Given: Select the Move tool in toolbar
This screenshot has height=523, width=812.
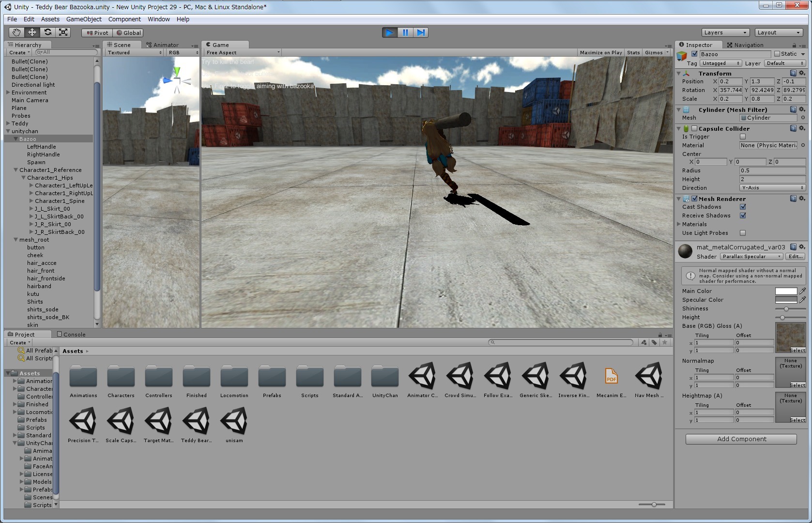Looking at the screenshot, I should [x=32, y=32].
